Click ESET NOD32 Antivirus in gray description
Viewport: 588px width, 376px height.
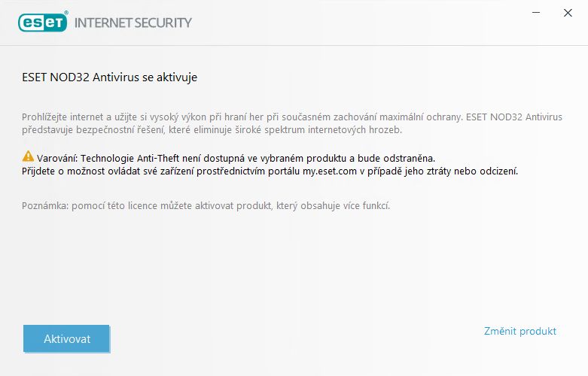(x=514, y=117)
